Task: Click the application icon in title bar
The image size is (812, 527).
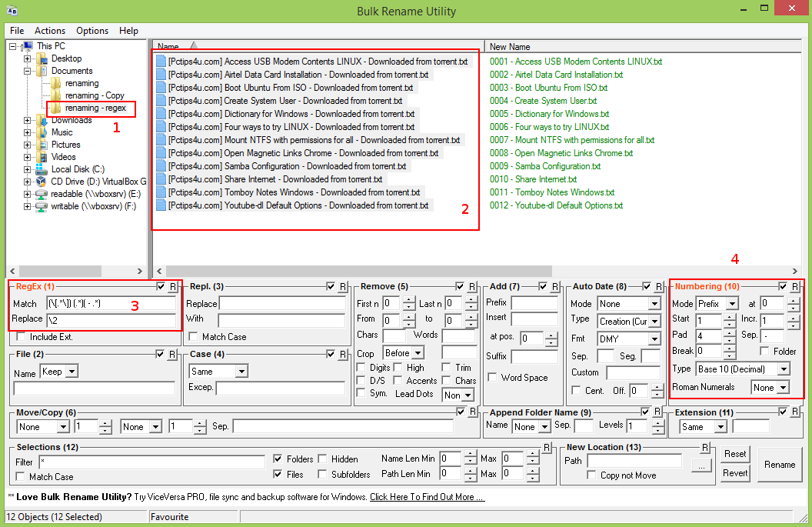Action: click(x=12, y=10)
